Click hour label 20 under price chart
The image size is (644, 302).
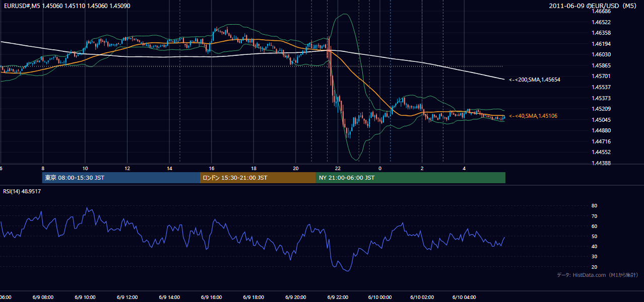click(x=296, y=168)
